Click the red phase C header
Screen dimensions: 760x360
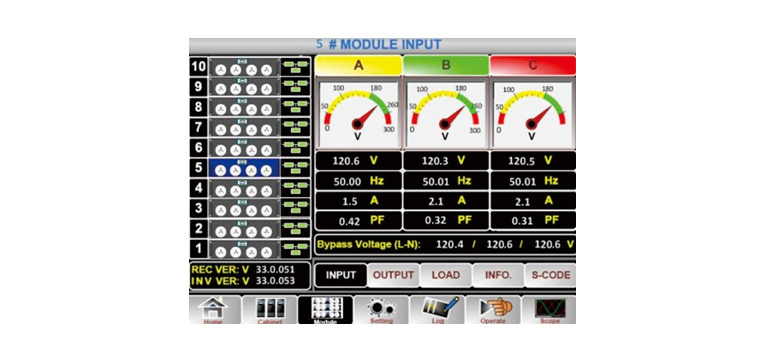click(533, 65)
